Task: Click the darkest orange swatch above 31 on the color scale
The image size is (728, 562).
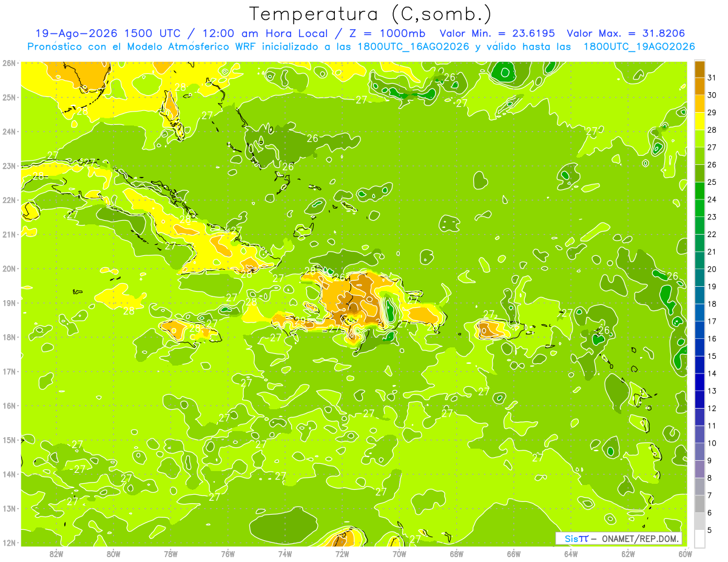Action: pos(699,69)
